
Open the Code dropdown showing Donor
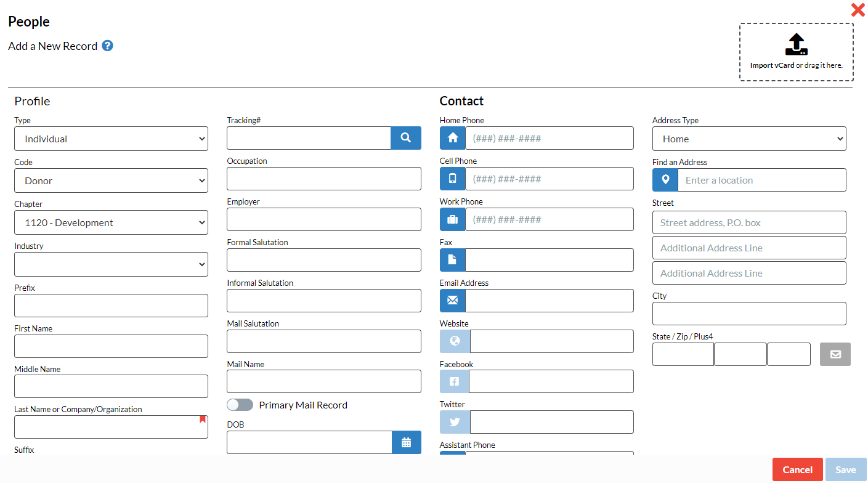pyautogui.click(x=112, y=181)
